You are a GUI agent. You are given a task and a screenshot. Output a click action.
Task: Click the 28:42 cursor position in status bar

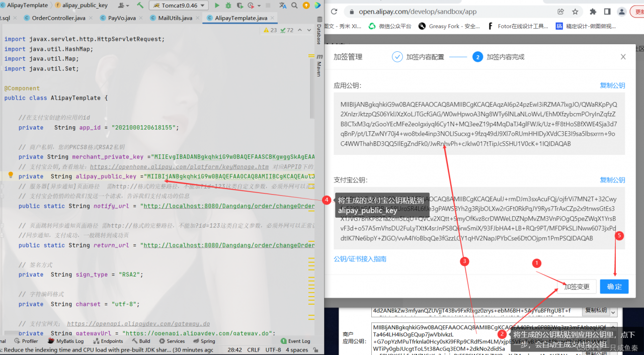(x=234, y=350)
